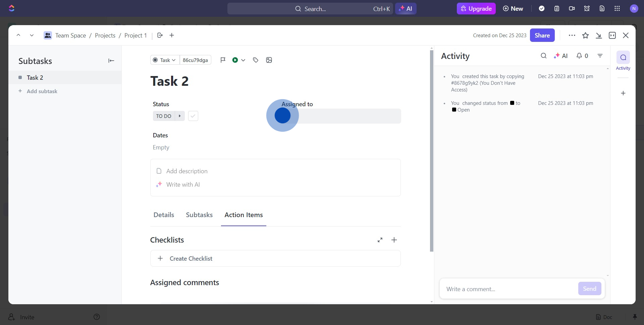Click the Share button
Viewport: 644px width, 325px height.
[542, 36]
